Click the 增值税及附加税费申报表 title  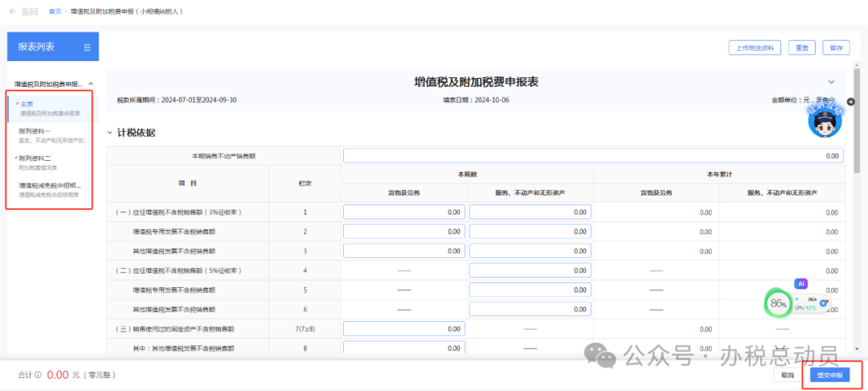(x=476, y=82)
